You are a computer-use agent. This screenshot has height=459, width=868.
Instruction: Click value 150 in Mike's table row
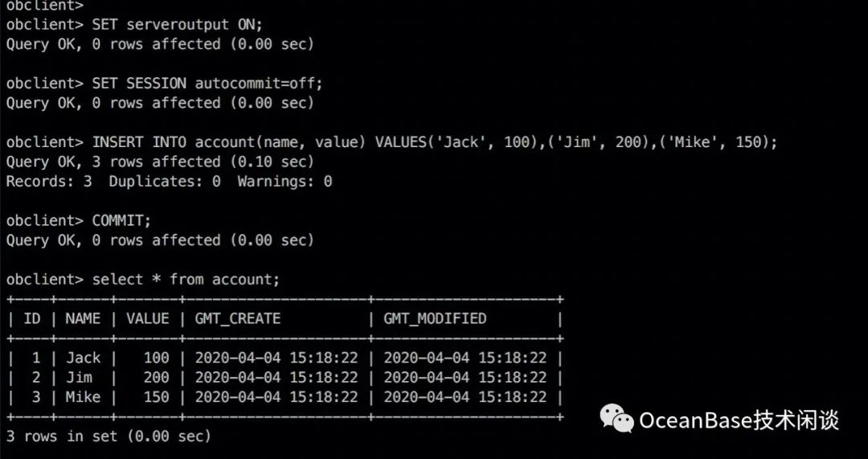156,396
